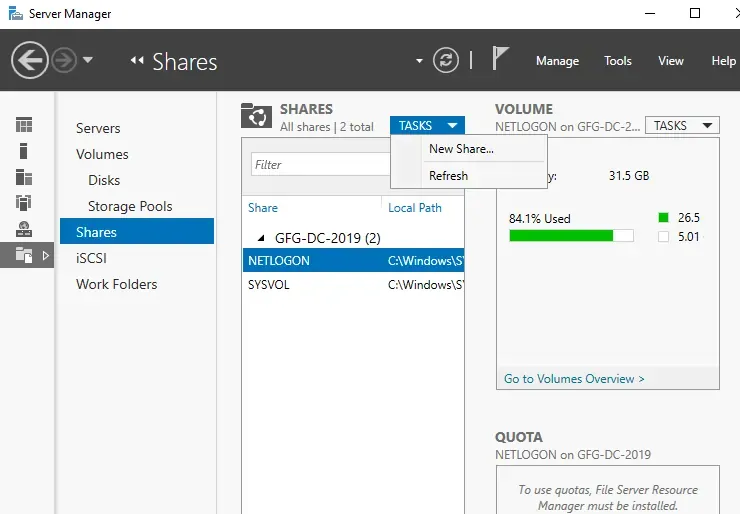Click the GFG-DC-2019 (2) group label
Viewport: 740px width, 514px height.
pyautogui.click(x=328, y=238)
